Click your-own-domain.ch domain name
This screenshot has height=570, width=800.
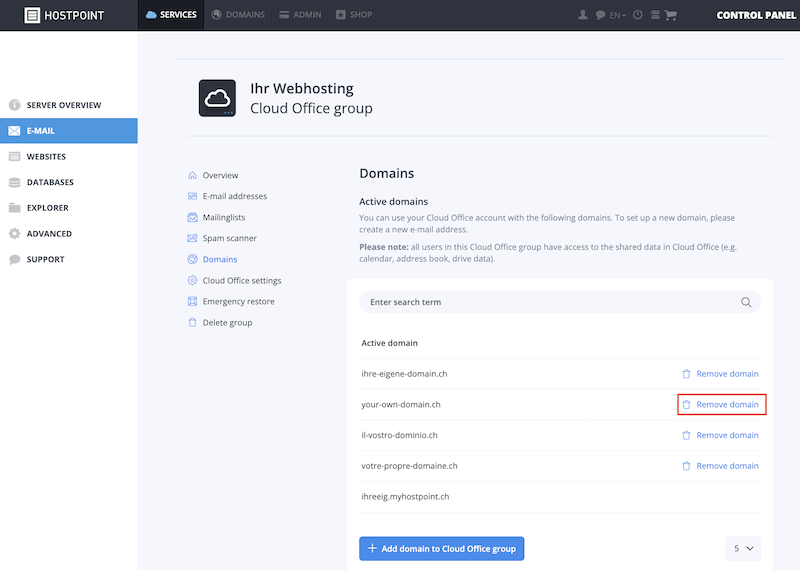(x=401, y=405)
